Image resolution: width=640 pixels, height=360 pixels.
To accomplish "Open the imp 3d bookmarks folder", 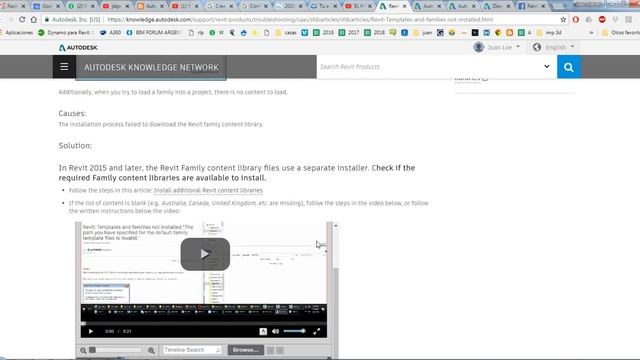I will pyautogui.click(x=549, y=32).
